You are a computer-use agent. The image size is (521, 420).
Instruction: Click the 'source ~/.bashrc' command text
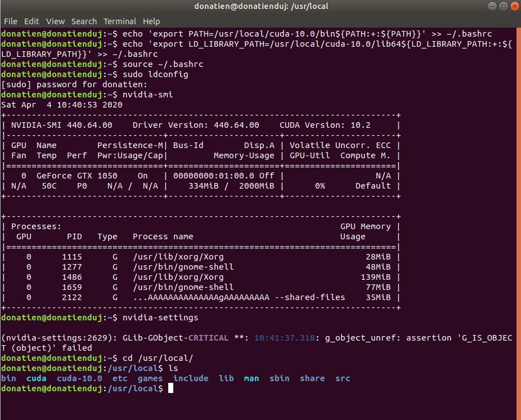tap(163, 64)
